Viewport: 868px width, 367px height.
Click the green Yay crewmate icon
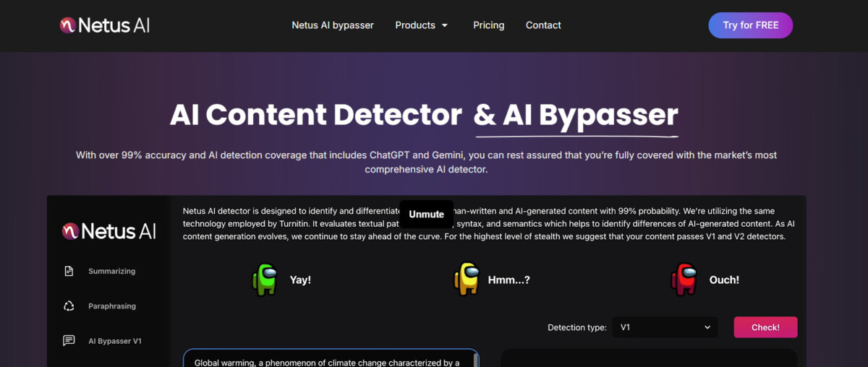click(x=265, y=280)
